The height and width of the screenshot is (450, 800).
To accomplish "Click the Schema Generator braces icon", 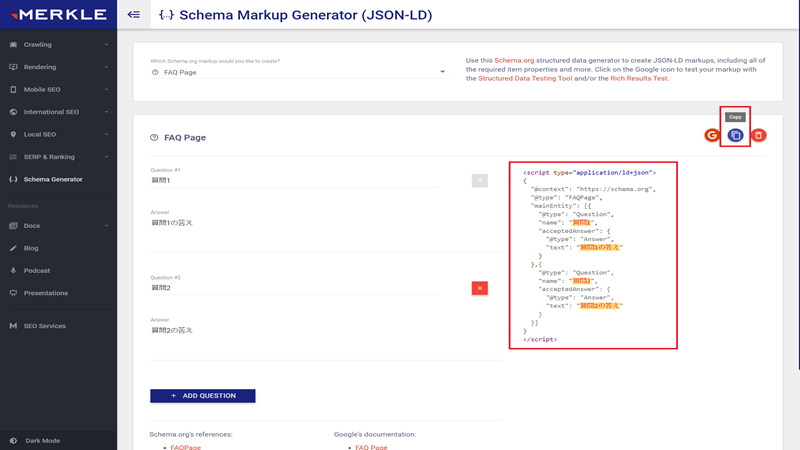I will click(x=13, y=179).
